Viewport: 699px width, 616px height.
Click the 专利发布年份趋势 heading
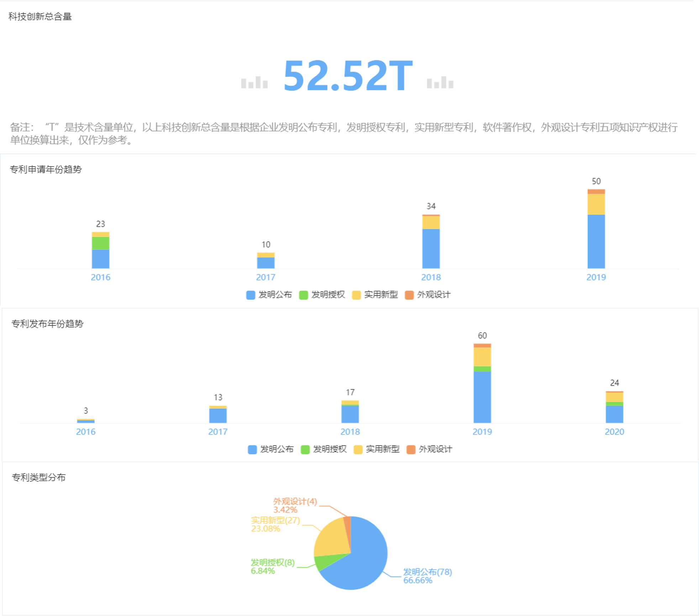pyautogui.click(x=47, y=324)
